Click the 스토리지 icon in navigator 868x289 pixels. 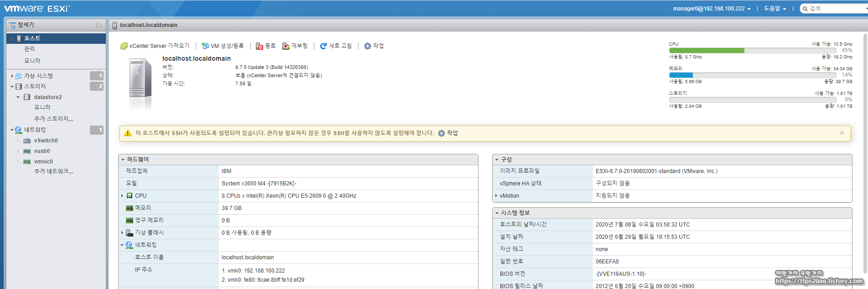point(19,86)
